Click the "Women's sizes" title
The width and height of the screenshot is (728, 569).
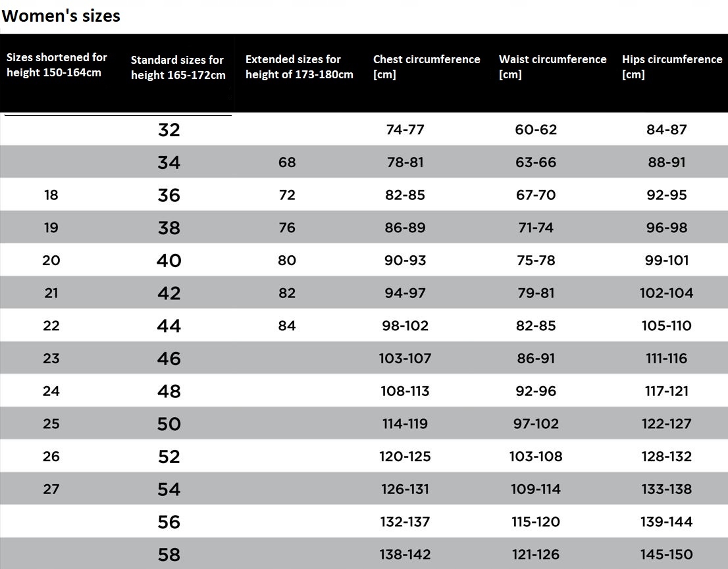tap(61, 16)
